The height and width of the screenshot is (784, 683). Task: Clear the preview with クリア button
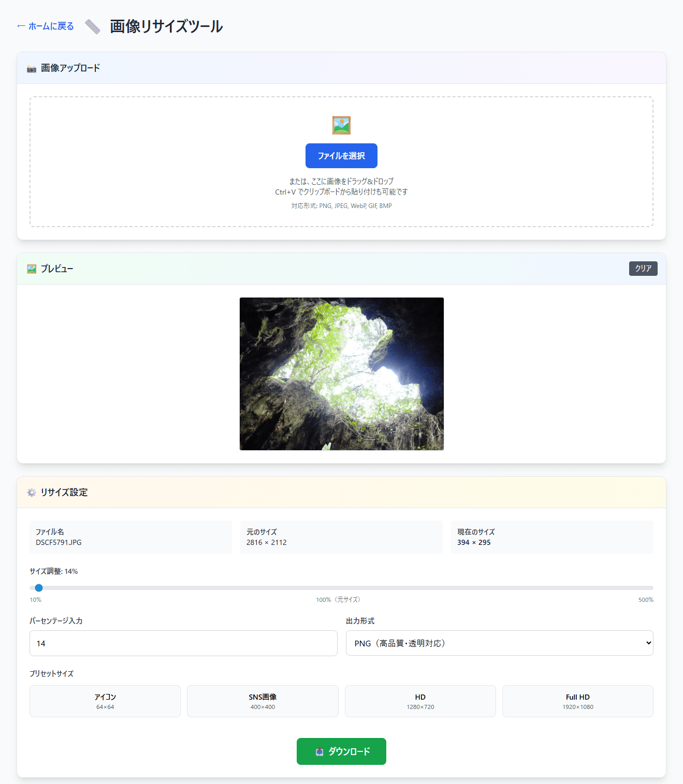point(643,269)
